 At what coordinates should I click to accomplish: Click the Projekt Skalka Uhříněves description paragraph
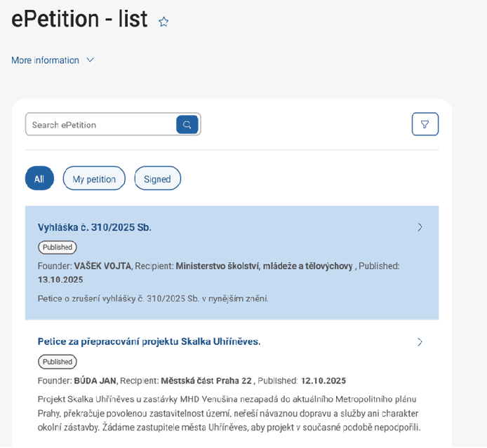click(x=229, y=413)
